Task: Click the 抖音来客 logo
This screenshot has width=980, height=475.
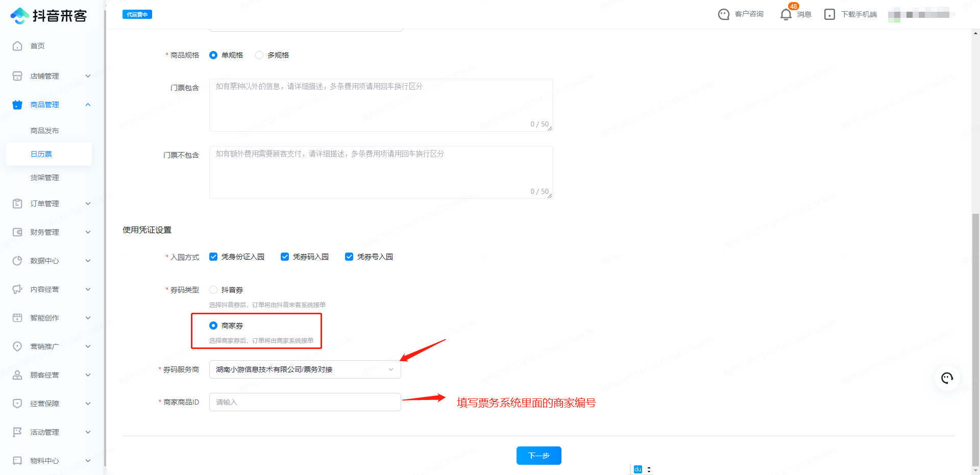Action: (48, 16)
